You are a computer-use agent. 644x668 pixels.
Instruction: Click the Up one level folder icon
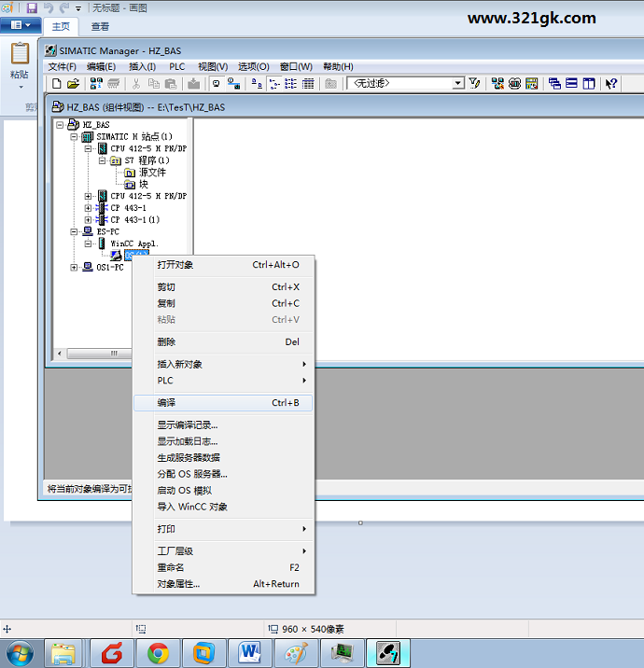click(330, 84)
